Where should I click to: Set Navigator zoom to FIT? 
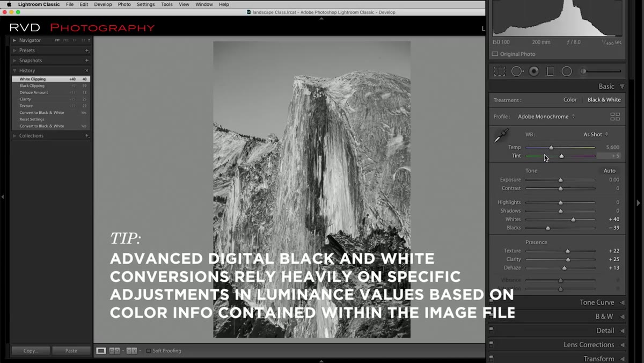coord(57,40)
